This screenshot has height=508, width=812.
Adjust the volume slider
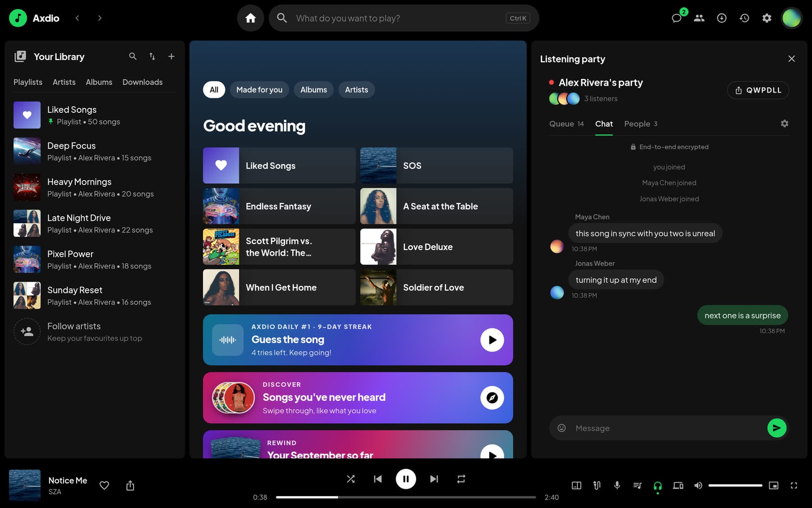pos(735,485)
